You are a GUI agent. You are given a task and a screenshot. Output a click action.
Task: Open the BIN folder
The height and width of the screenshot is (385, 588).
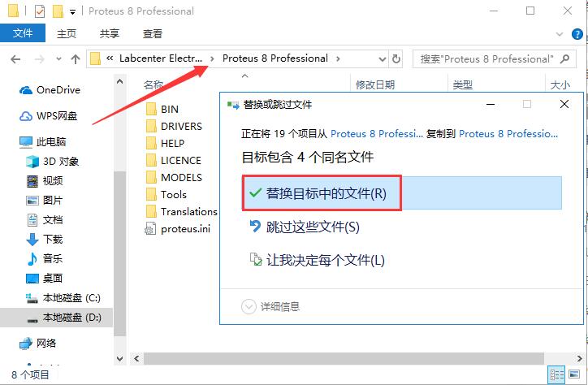(170, 109)
